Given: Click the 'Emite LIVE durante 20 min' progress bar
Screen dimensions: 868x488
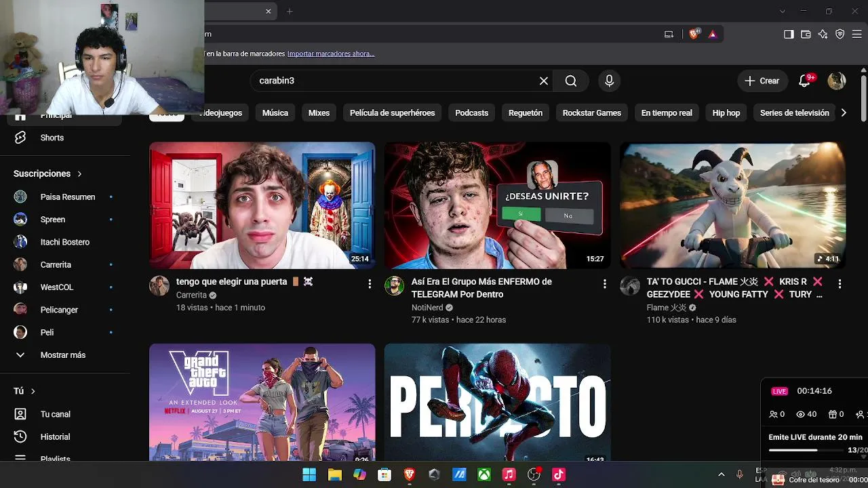Looking at the screenshot, I should pyautogui.click(x=806, y=450).
